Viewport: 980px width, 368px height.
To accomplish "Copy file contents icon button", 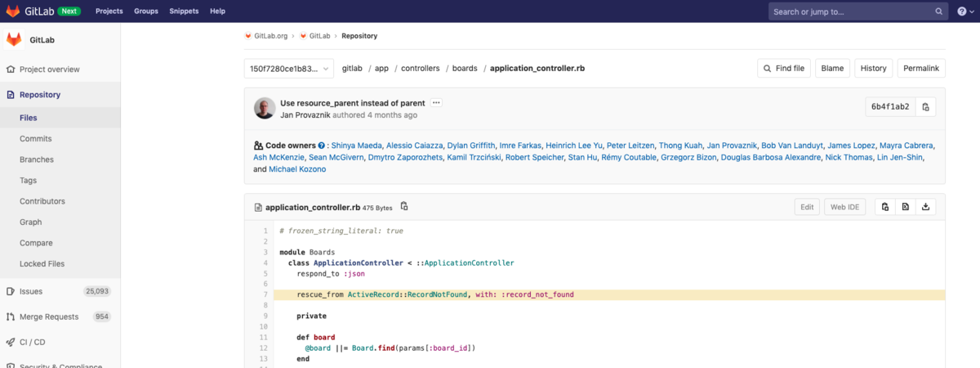I will coord(884,207).
